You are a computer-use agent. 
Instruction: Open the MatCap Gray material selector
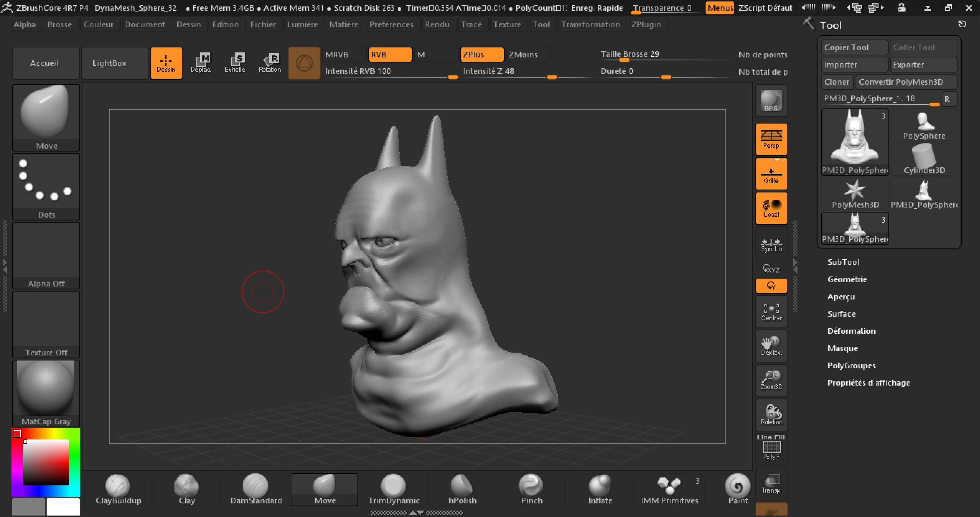point(46,393)
